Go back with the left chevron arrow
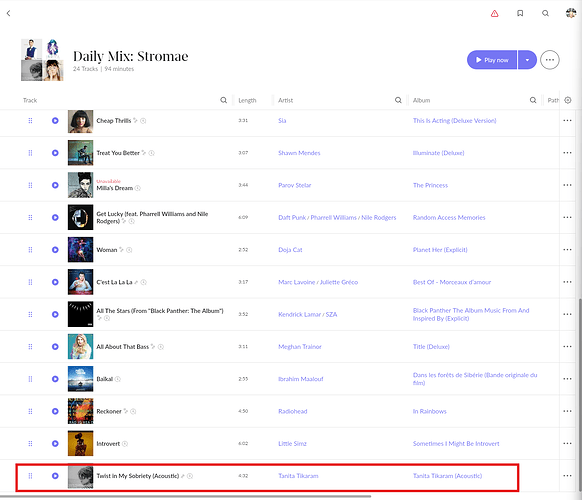The width and height of the screenshot is (582, 500). (x=9, y=13)
